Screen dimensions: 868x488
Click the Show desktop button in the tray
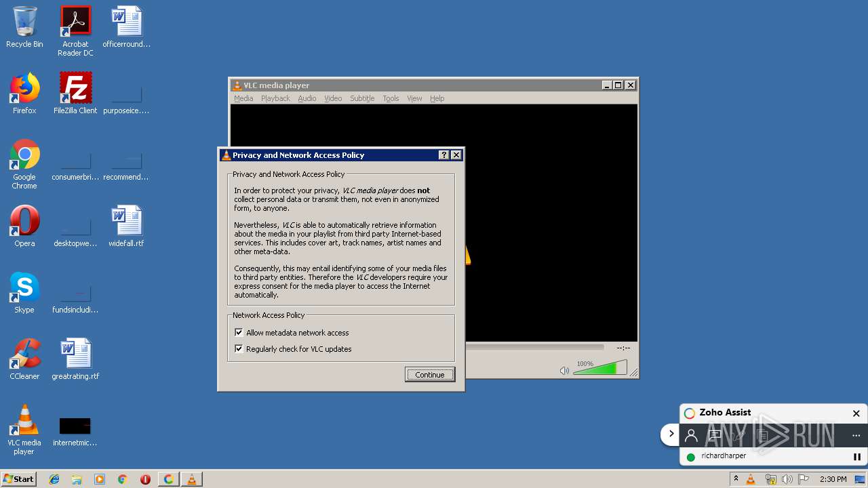(x=861, y=479)
